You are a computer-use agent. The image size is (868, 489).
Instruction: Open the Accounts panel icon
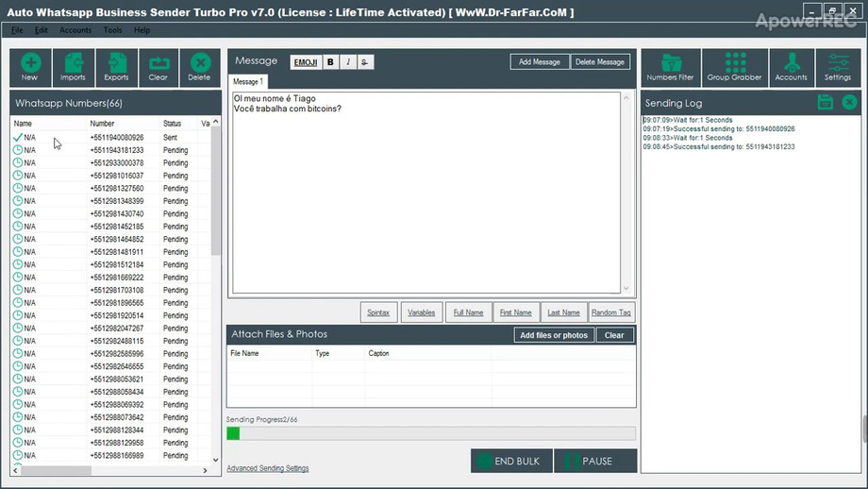791,67
